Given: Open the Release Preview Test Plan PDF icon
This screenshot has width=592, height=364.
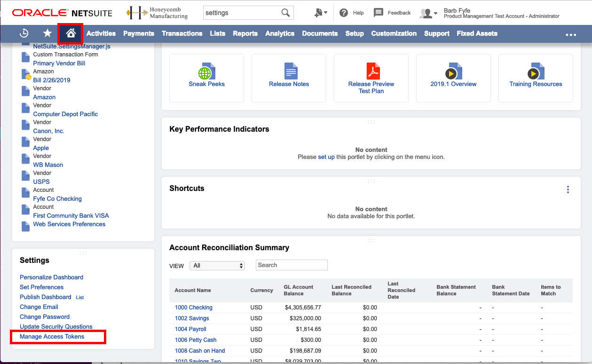Looking at the screenshot, I should coord(373,71).
